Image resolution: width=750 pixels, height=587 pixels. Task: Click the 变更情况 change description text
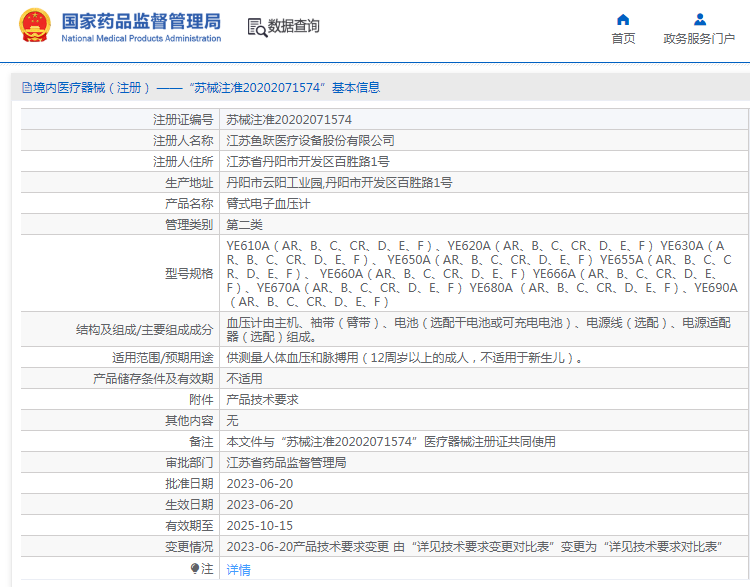pos(474,547)
